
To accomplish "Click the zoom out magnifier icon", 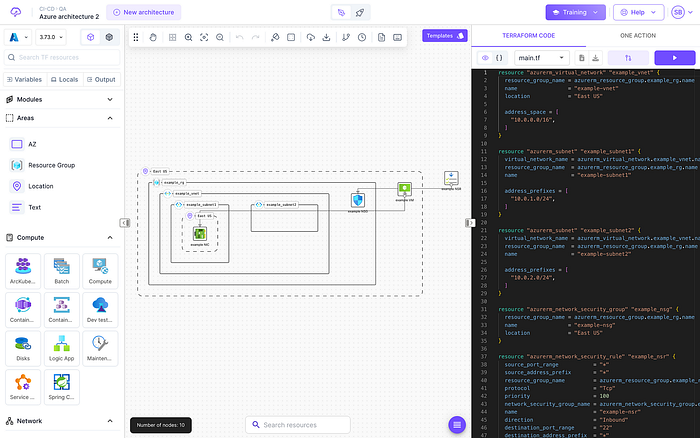I will point(220,38).
